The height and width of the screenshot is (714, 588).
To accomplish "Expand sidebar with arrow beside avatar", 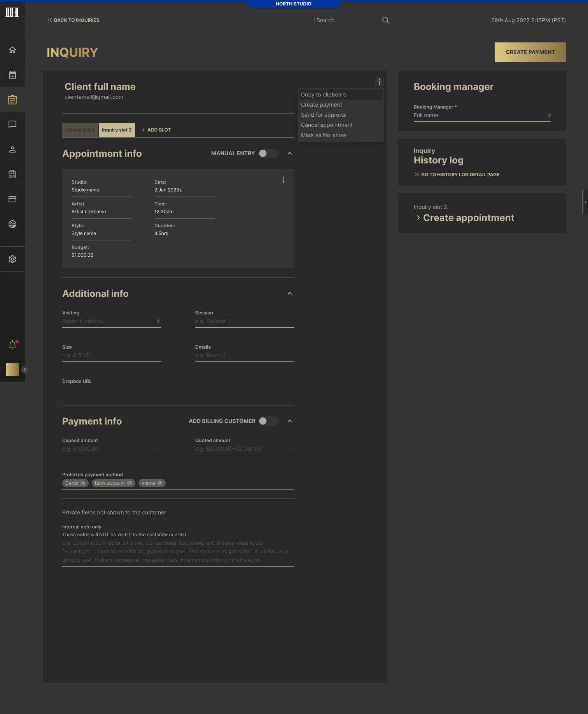I will [25, 370].
